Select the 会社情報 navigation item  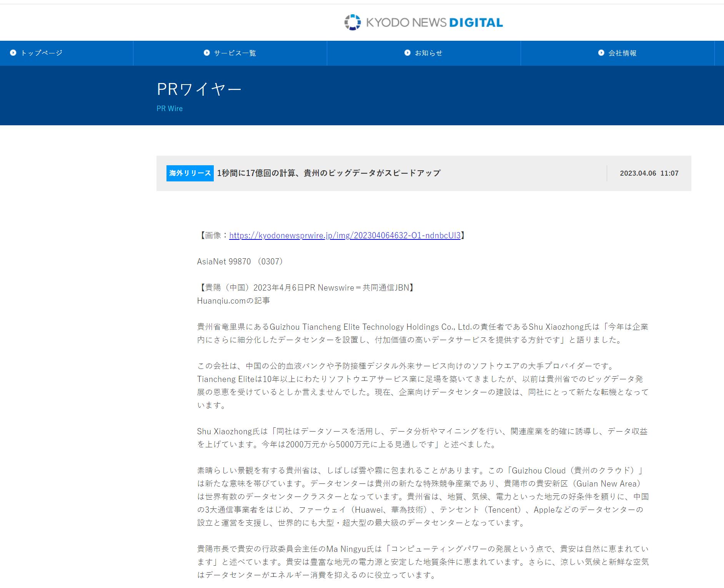(x=622, y=53)
